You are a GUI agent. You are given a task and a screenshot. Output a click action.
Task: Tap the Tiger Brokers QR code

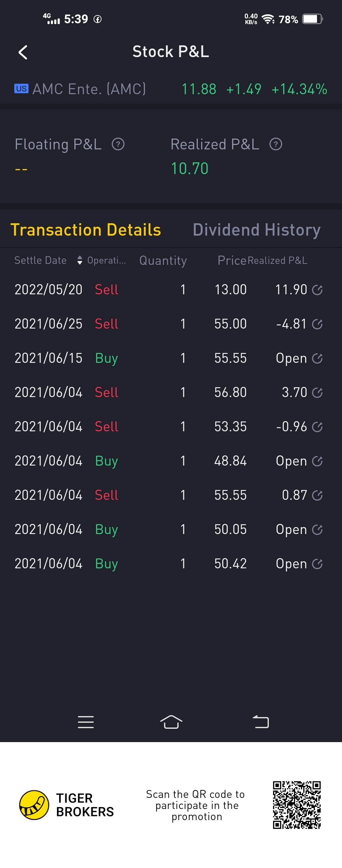pyautogui.click(x=296, y=805)
